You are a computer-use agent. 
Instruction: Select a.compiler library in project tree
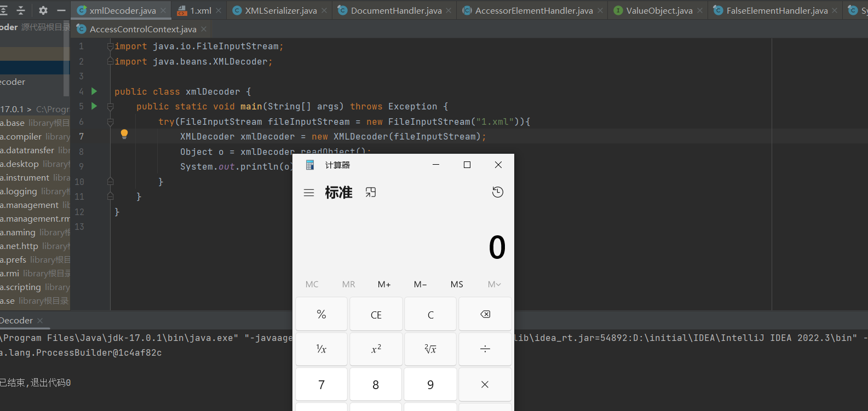tap(35, 136)
